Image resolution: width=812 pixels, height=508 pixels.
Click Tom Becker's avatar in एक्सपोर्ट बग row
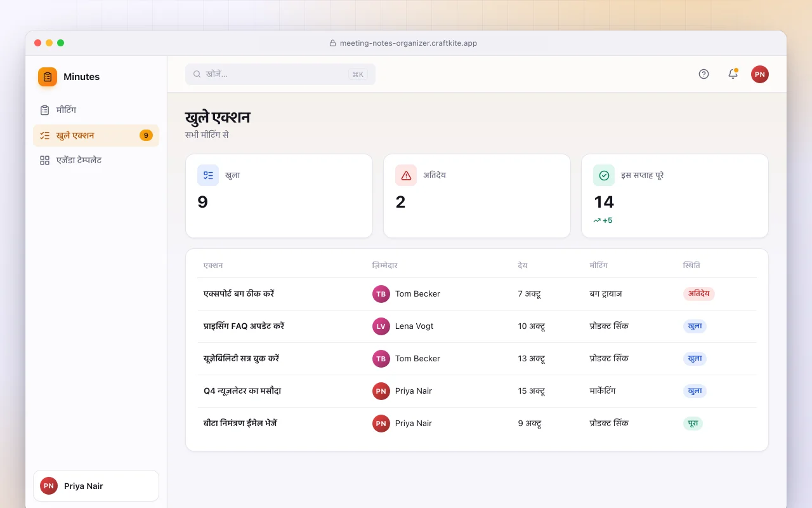click(381, 294)
